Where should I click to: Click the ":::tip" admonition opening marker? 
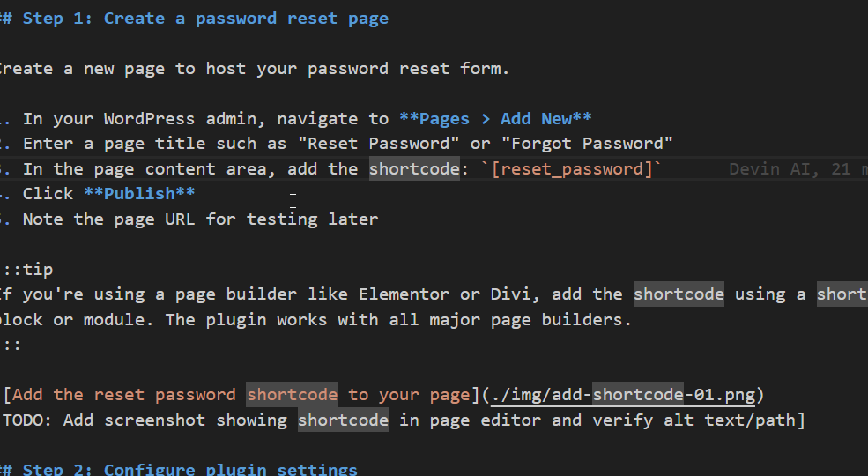coord(28,270)
